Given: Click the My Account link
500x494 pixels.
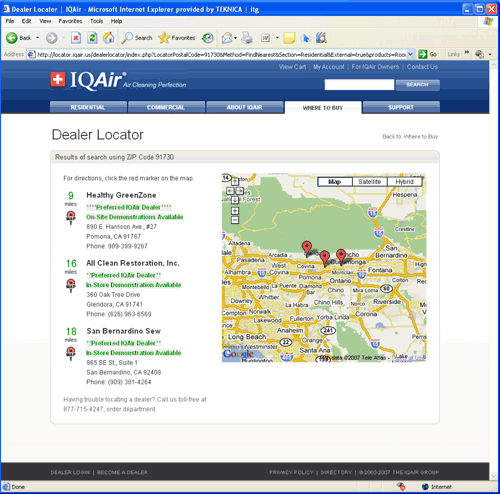Looking at the screenshot, I should click(329, 67).
